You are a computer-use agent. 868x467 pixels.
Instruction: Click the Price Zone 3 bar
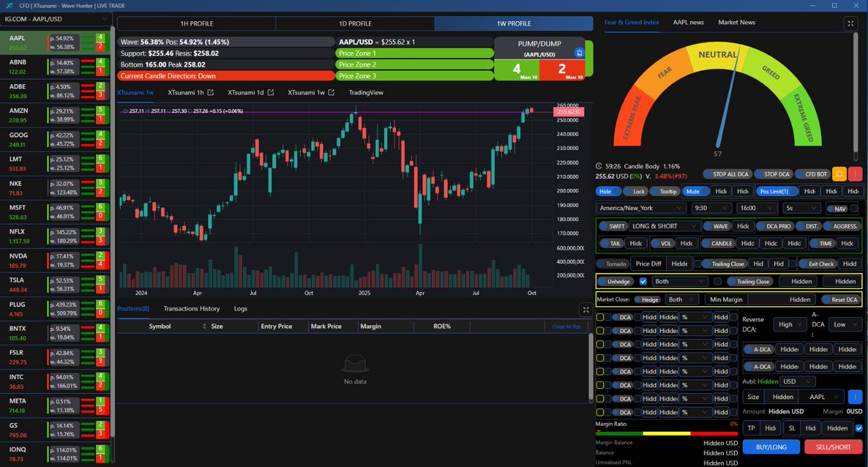pos(414,75)
